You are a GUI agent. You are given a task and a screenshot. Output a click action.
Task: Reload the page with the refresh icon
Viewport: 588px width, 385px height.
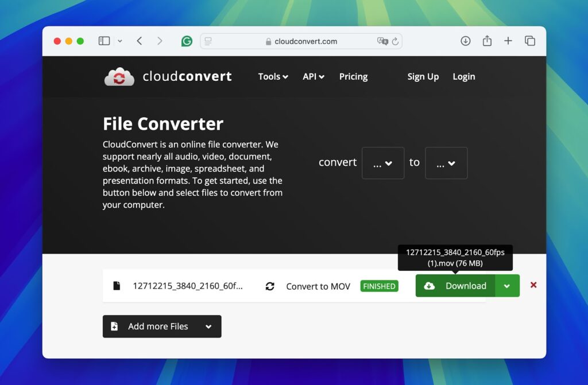[395, 41]
